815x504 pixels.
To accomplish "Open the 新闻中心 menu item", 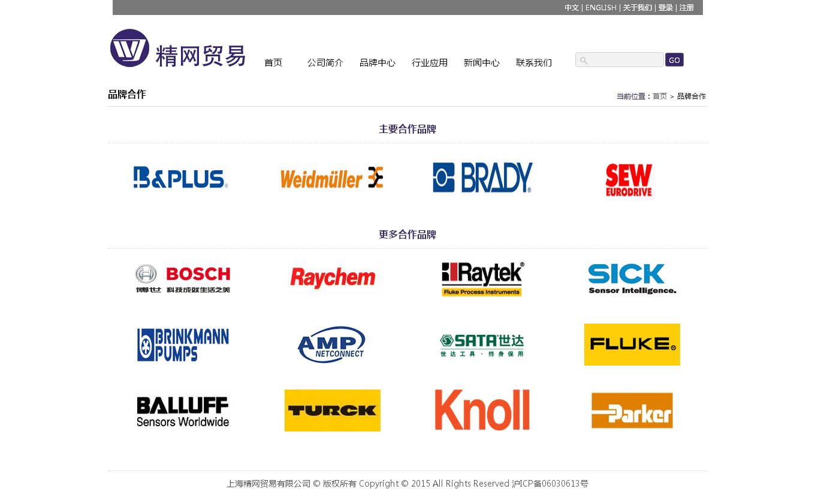I will [482, 62].
